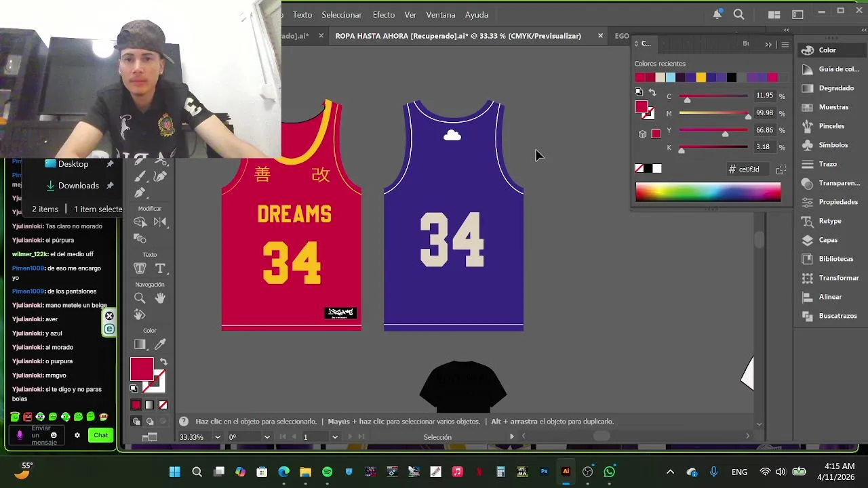The image size is (868, 488).
Task: Close the ROPA HASTA AHORA document tab
Action: [600, 36]
